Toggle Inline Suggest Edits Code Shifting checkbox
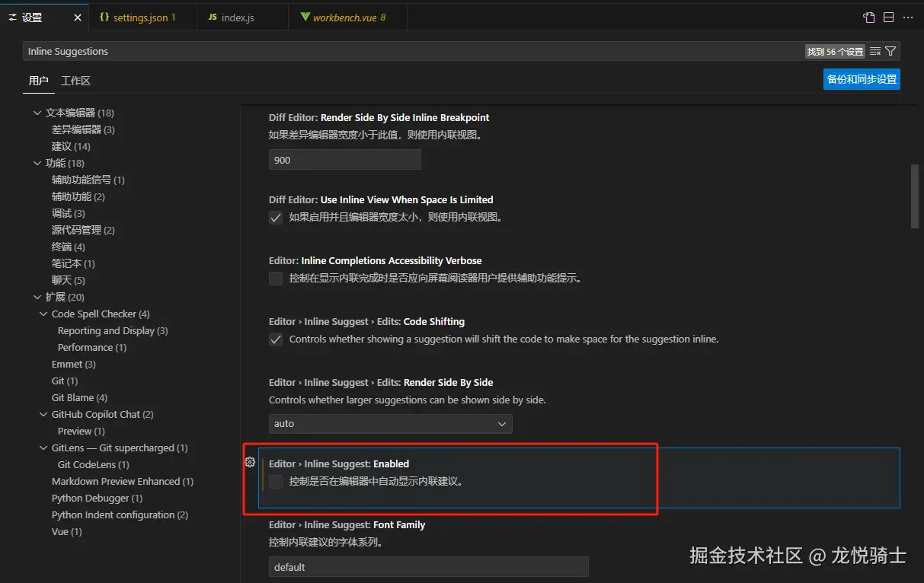The height and width of the screenshot is (583, 924). click(276, 339)
